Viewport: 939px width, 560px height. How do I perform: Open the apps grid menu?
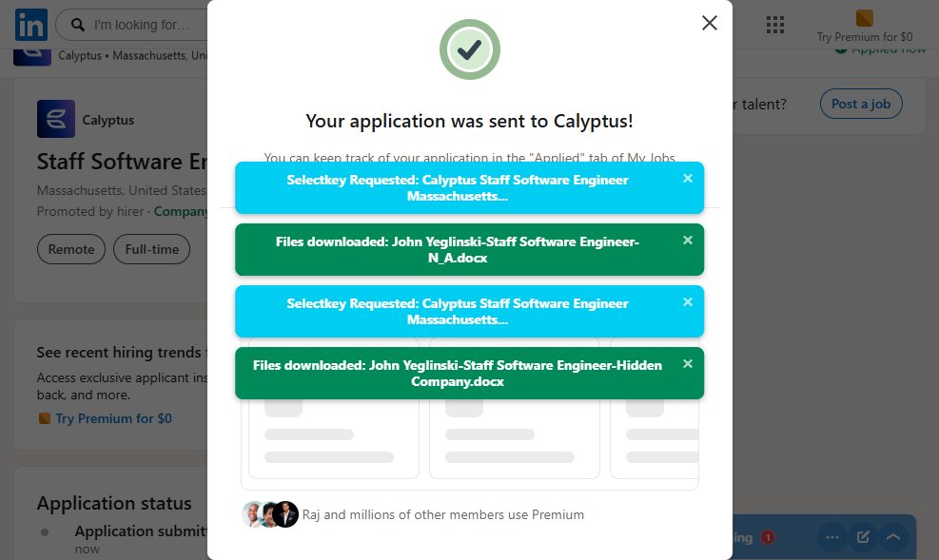point(774,25)
